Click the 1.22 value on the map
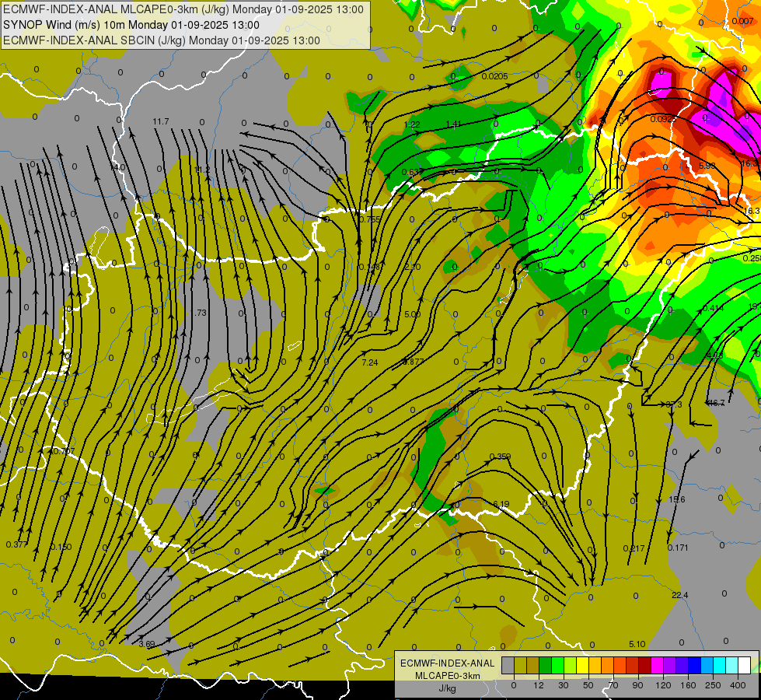This screenshot has height=700, width=761. pos(411,125)
